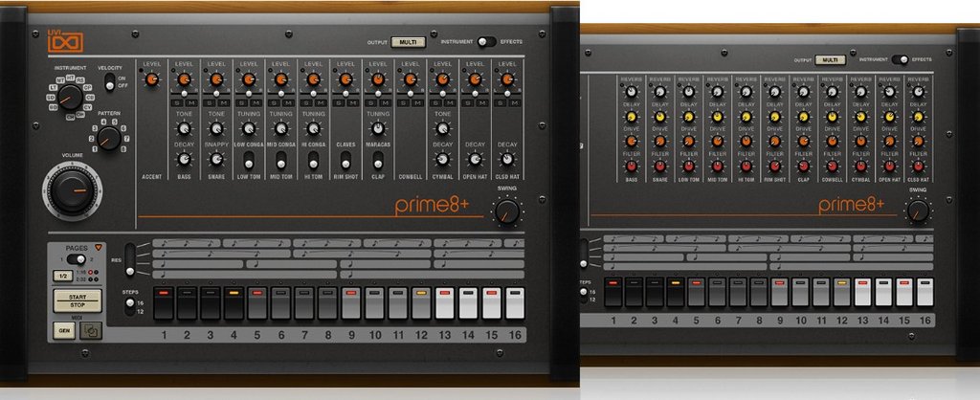Flip the Velocity on/off switch

109,81
